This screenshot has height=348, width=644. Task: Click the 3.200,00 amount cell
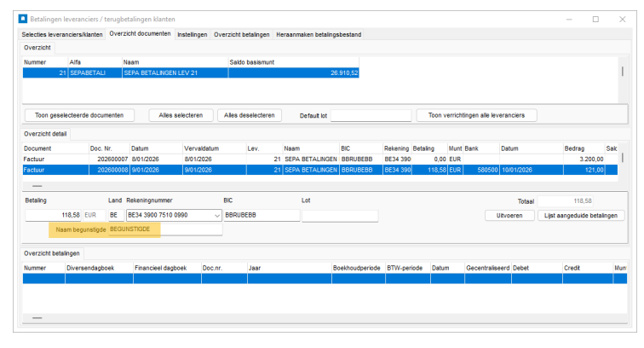[x=584, y=159]
